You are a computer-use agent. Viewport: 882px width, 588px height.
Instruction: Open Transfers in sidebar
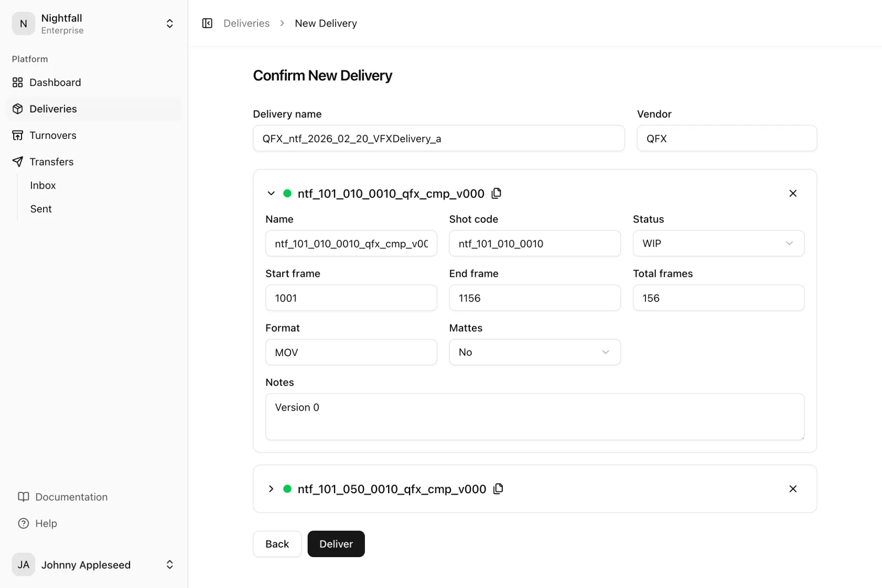(94, 162)
